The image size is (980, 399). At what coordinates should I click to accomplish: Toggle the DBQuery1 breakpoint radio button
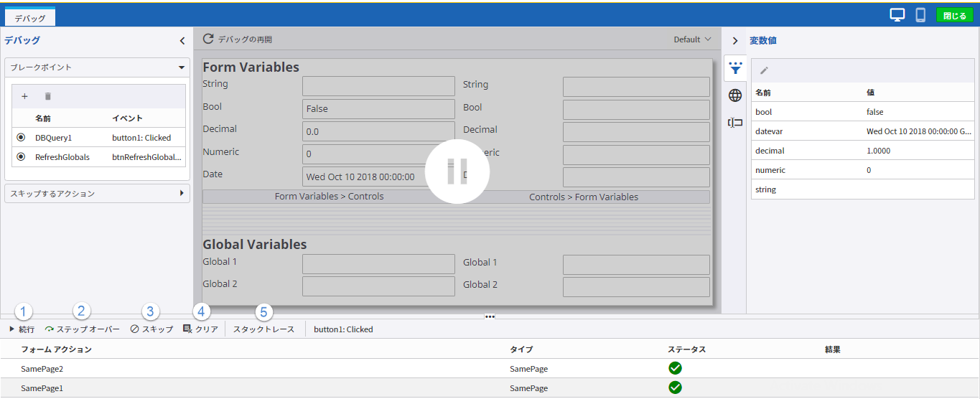[x=21, y=138]
